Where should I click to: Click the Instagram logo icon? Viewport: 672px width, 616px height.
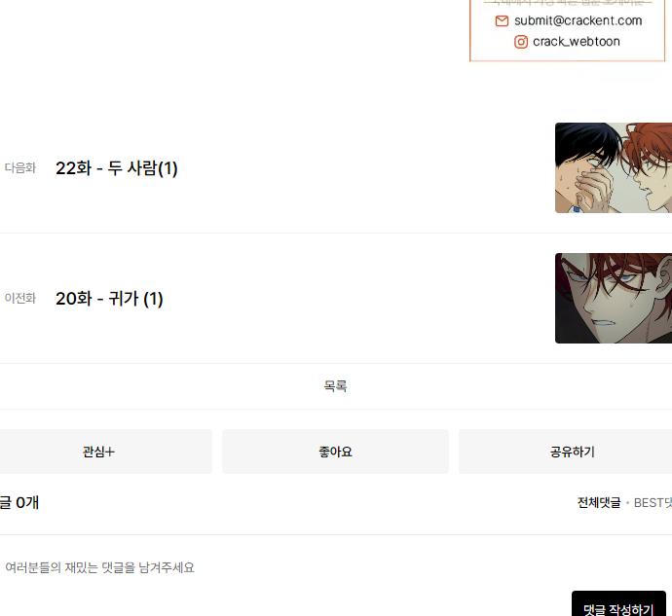[521, 42]
